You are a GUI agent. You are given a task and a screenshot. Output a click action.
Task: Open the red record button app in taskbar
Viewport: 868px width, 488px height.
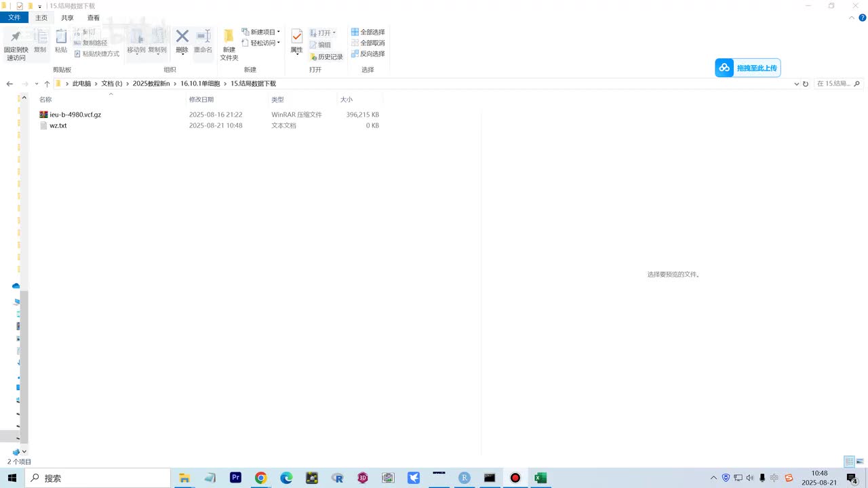pyautogui.click(x=515, y=478)
